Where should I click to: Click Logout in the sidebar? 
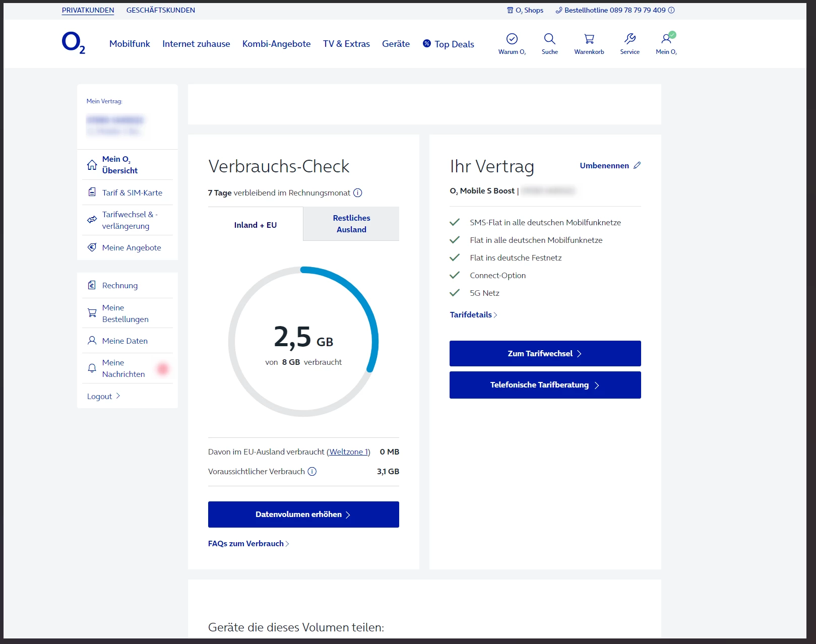pos(103,396)
